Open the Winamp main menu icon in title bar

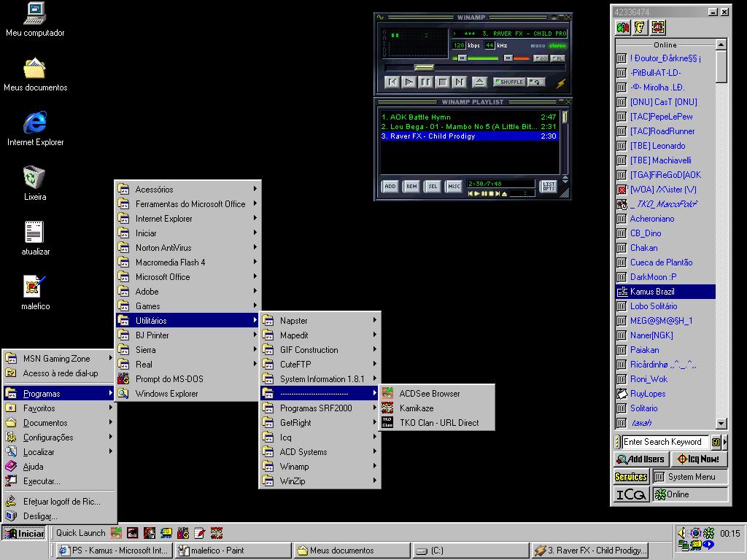point(380,17)
